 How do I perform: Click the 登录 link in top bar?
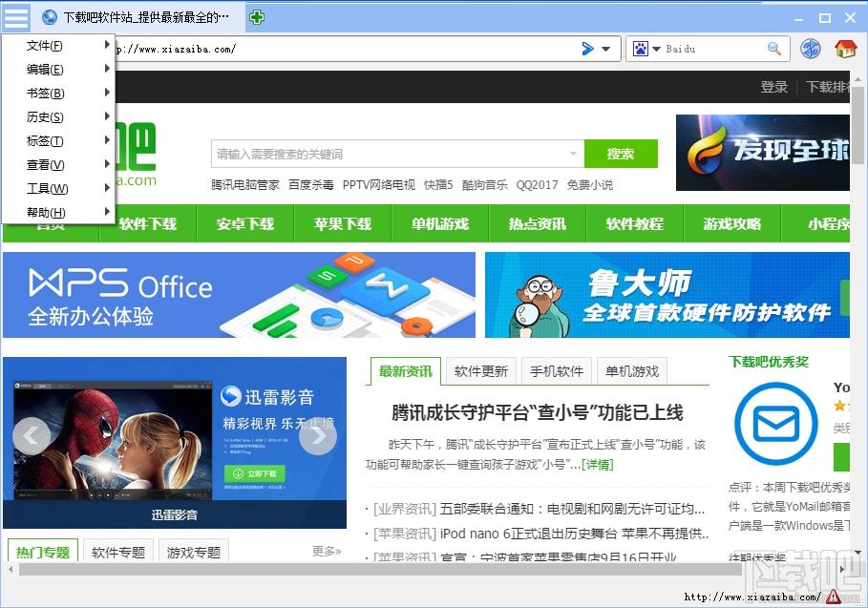pyautogui.click(x=773, y=87)
